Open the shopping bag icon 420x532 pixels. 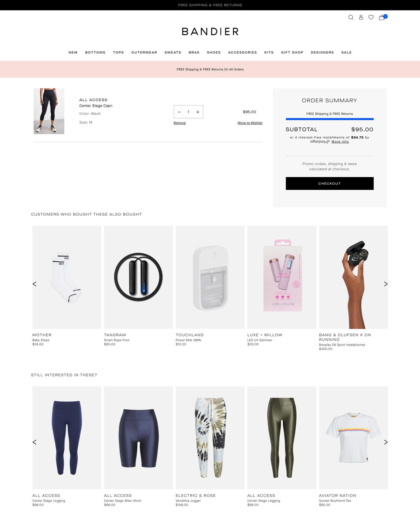click(x=382, y=17)
